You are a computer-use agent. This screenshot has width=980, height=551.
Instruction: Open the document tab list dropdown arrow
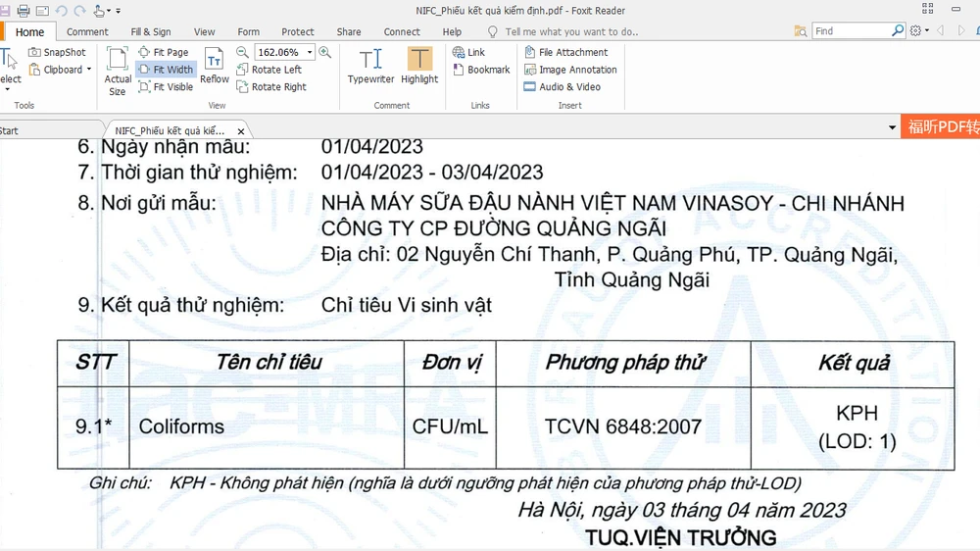click(x=892, y=127)
